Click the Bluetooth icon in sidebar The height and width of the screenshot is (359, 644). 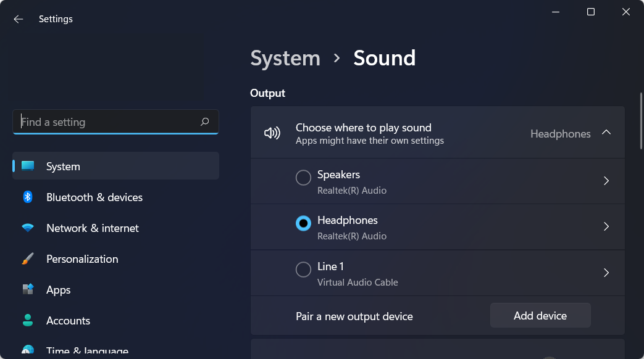[28, 197]
